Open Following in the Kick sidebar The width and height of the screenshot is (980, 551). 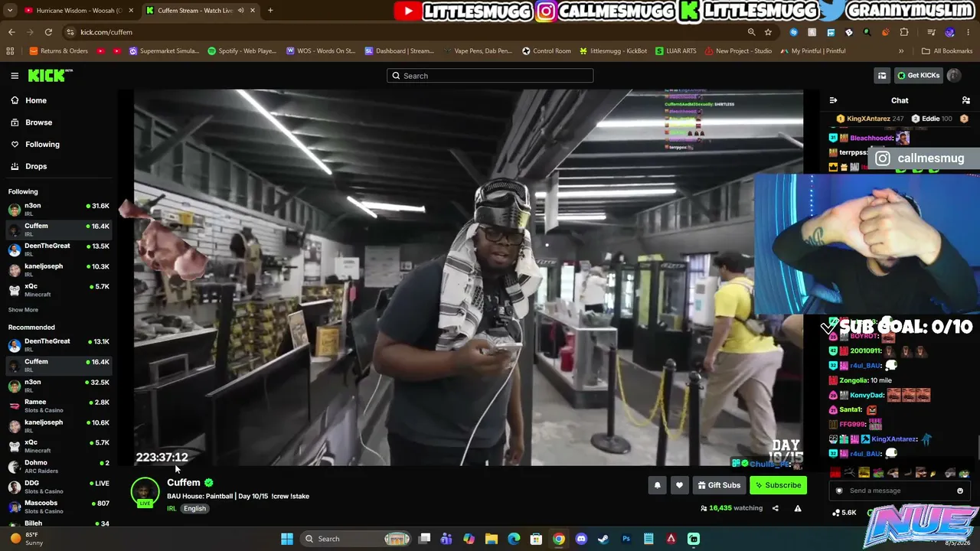coord(34,144)
